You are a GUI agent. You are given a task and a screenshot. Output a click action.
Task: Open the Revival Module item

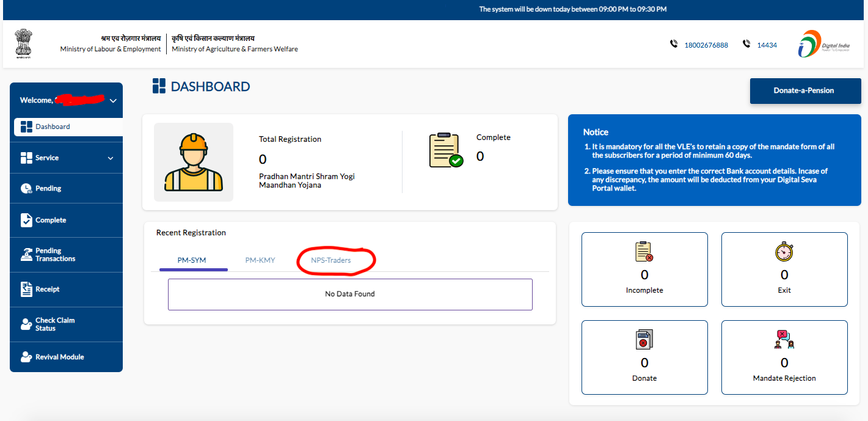tap(59, 357)
